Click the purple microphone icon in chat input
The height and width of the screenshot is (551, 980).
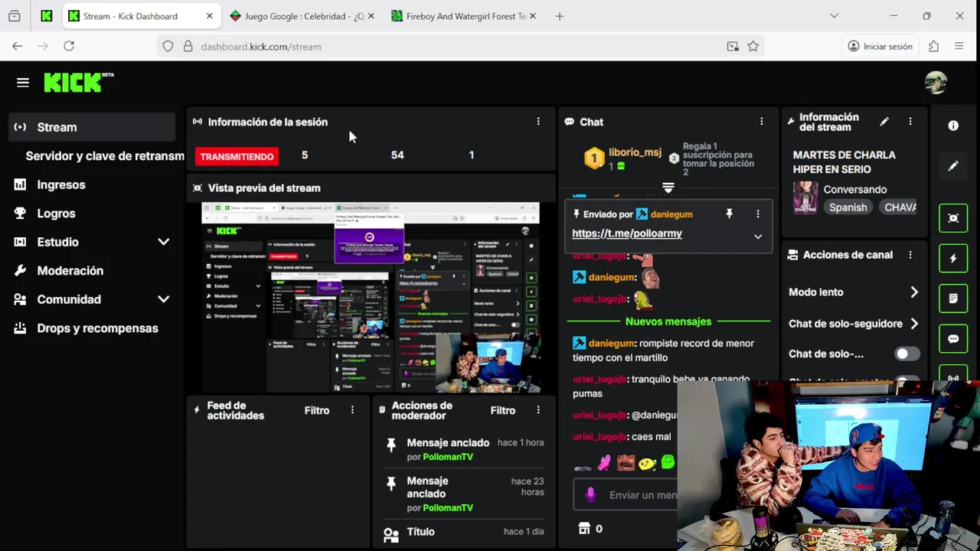click(x=590, y=495)
